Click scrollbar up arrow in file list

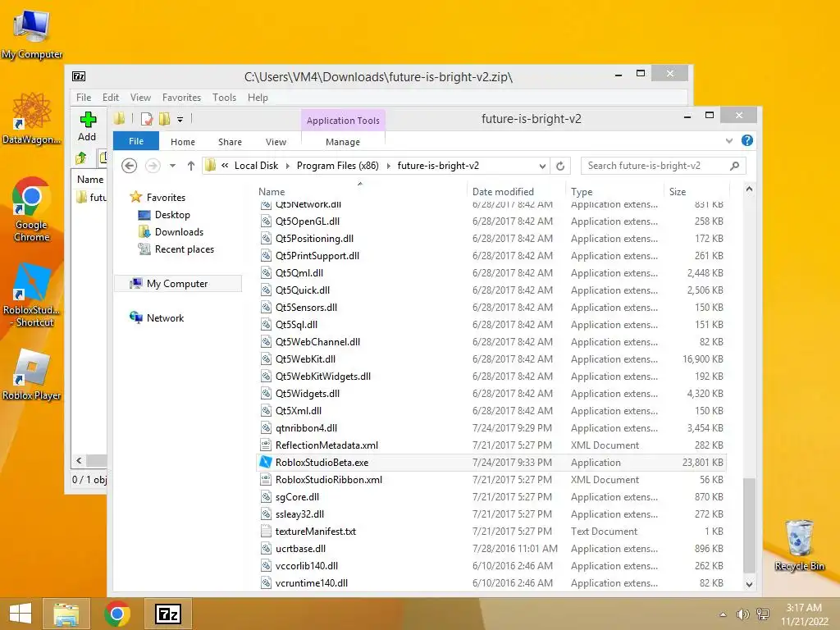tap(750, 189)
